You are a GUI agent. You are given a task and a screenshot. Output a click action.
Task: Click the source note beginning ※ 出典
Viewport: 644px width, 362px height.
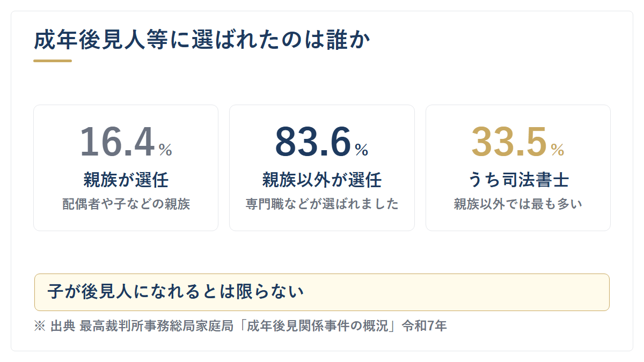[240, 326]
